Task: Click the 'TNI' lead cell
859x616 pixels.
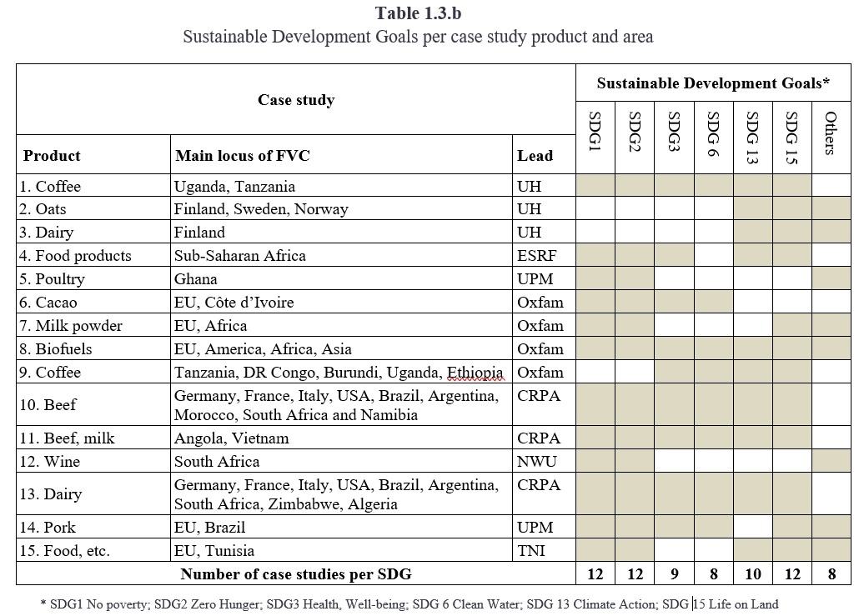Action: [x=530, y=551]
